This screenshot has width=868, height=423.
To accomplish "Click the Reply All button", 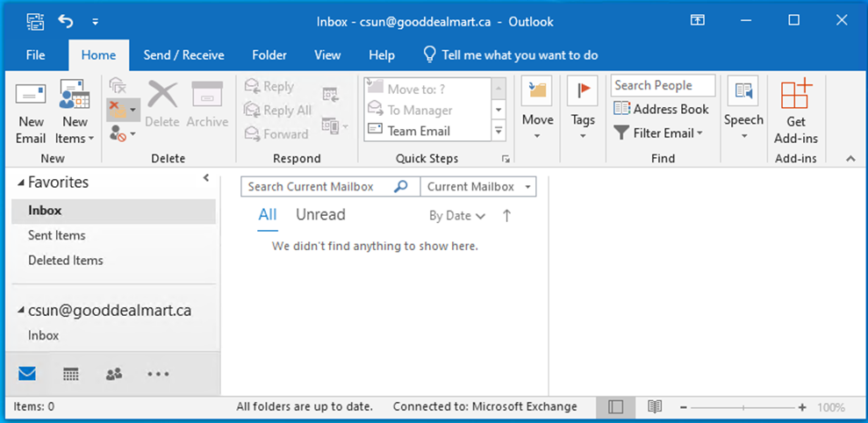I will coord(278,111).
